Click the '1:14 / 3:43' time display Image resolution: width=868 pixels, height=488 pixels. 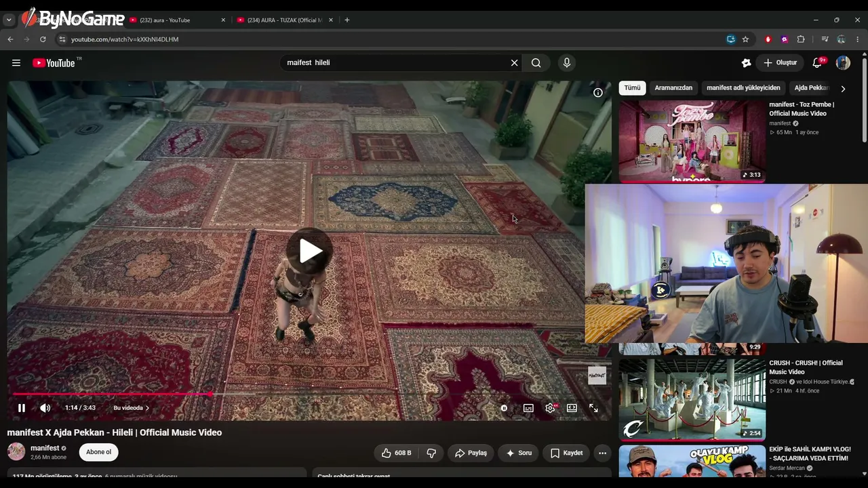coord(80,408)
